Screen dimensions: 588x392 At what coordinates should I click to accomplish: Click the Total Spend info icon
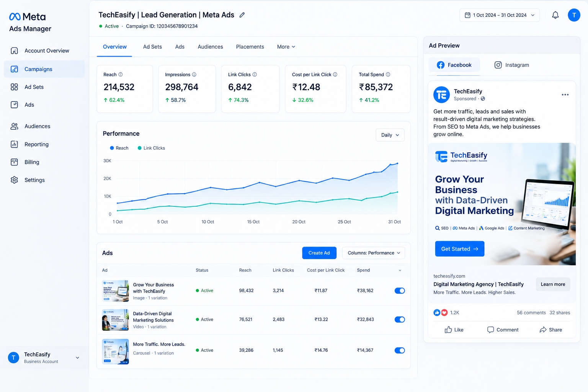[x=388, y=75]
